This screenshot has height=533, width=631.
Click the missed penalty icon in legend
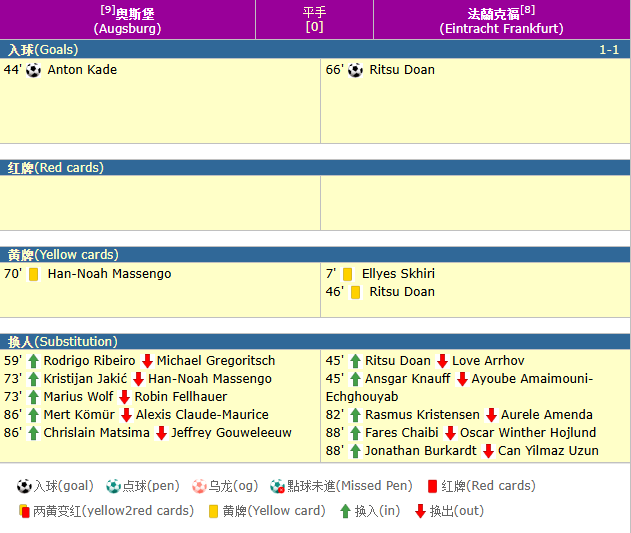(x=277, y=486)
